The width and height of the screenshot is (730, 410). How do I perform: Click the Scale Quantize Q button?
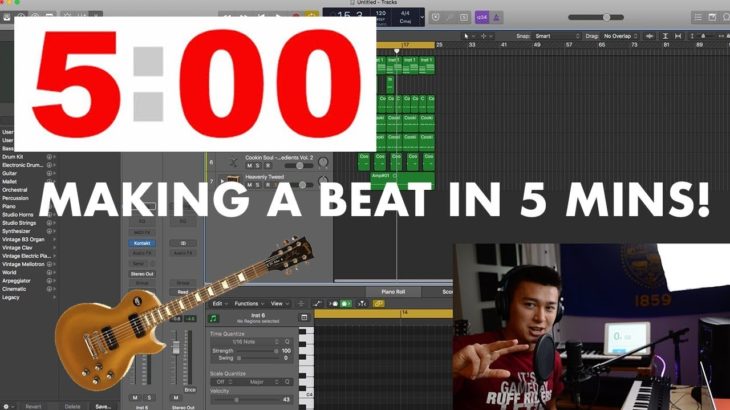pyautogui.click(x=287, y=382)
